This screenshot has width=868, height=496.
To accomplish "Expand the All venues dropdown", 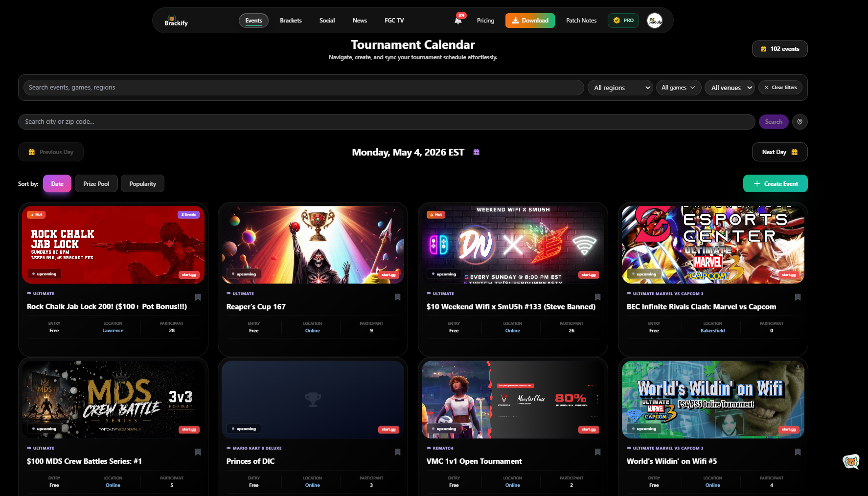I will pos(730,88).
